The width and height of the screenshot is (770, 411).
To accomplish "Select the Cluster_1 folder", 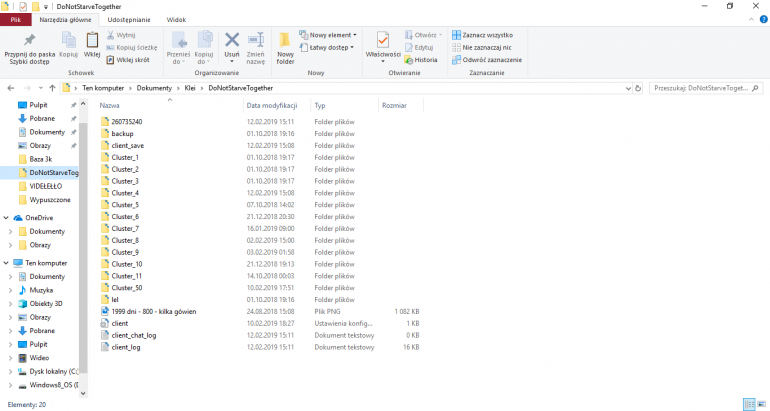I will click(125, 157).
